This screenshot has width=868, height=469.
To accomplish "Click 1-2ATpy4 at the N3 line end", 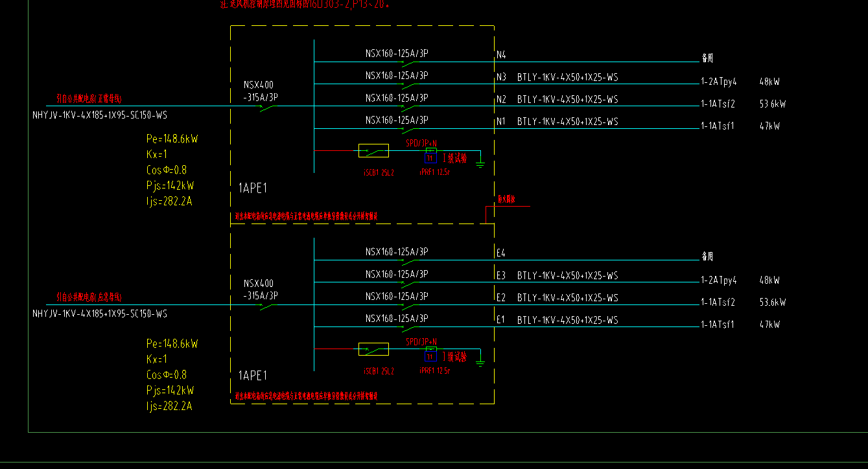I will click(x=719, y=82).
